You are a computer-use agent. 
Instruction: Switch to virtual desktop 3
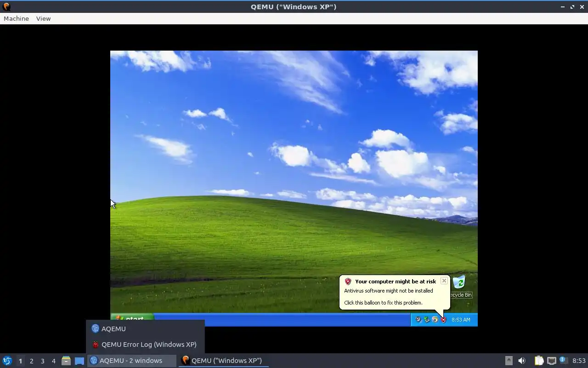point(42,361)
